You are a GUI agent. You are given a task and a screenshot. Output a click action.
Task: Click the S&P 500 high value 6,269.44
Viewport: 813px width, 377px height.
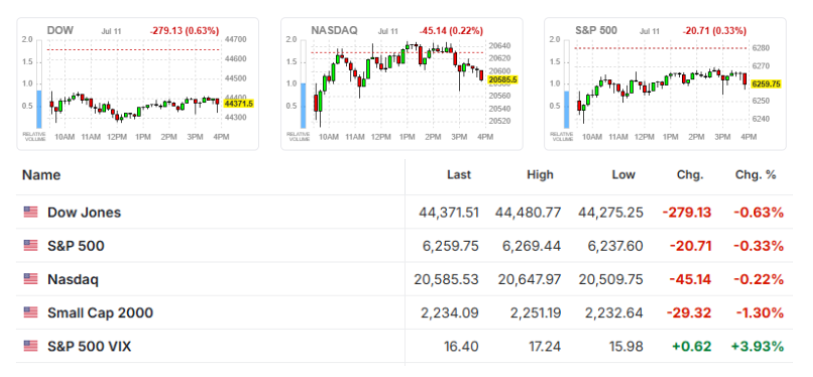point(531,246)
